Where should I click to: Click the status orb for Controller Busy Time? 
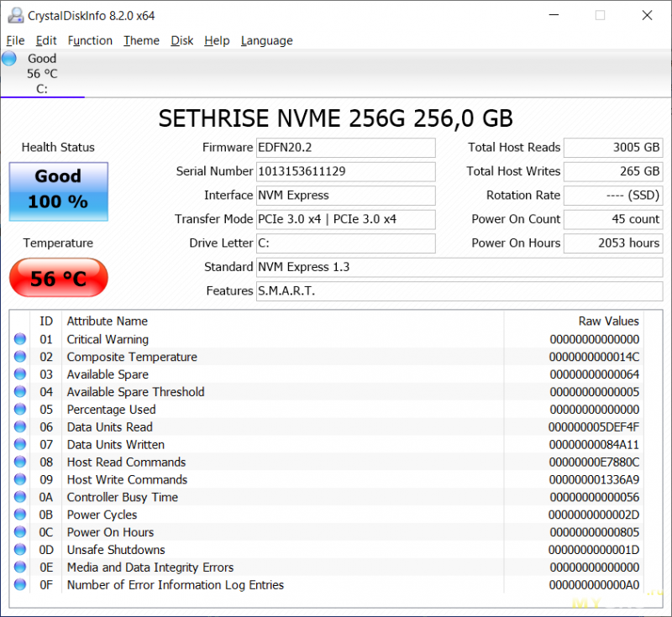click(x=19, y=497)
